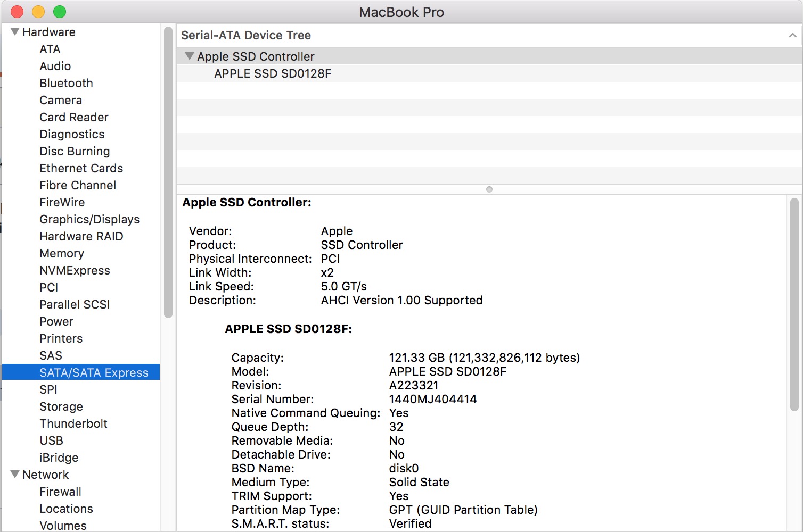Click the sidebar vertical scrollbar
803x532 pixels.
tap(168, 172)
